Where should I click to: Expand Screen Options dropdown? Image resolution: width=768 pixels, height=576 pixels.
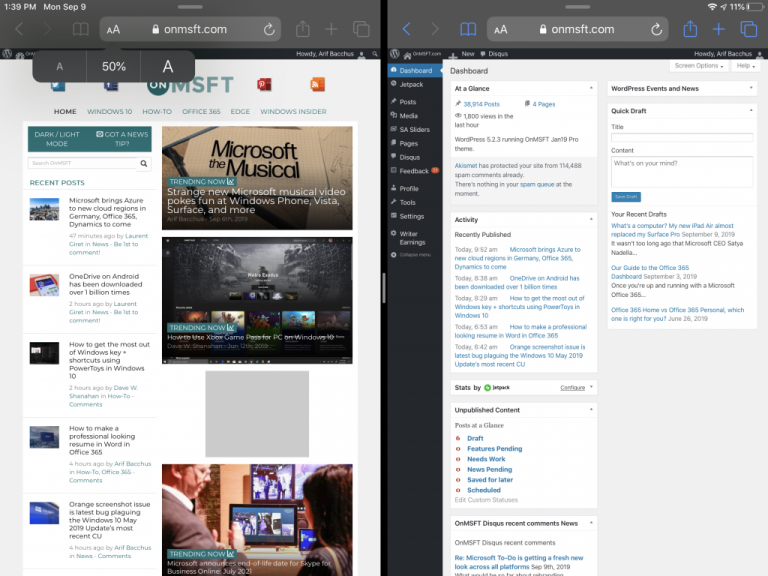[698, 66]
